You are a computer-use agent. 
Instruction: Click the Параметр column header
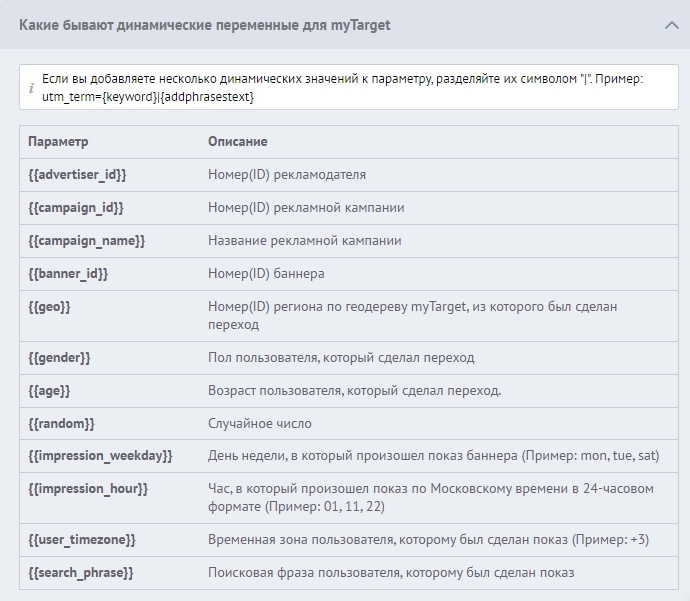tap(58, 142)
